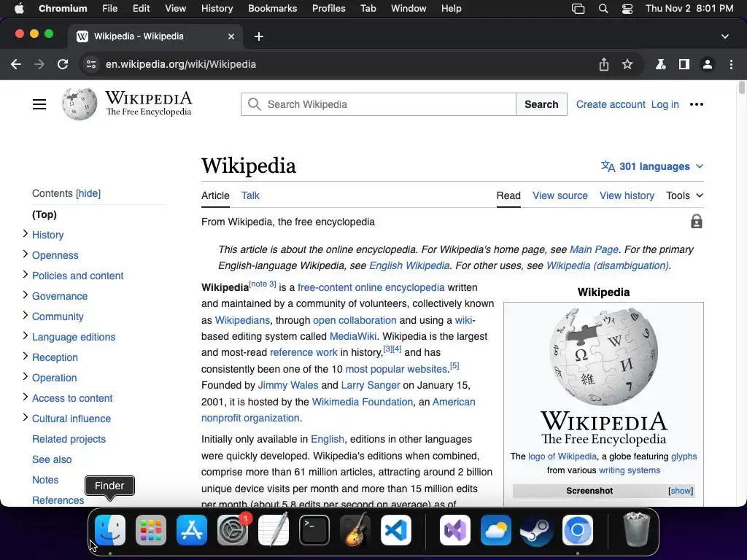
Task: Expand the Governance section chevron
Action: point(26,295)
